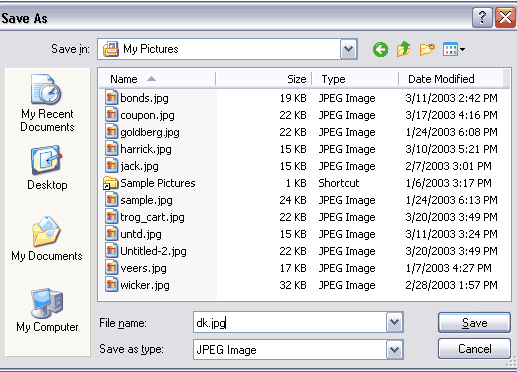Click inside the File name text field
This screenshot has height=372, width=517.
pyautogui.click(x=290, y=322)
